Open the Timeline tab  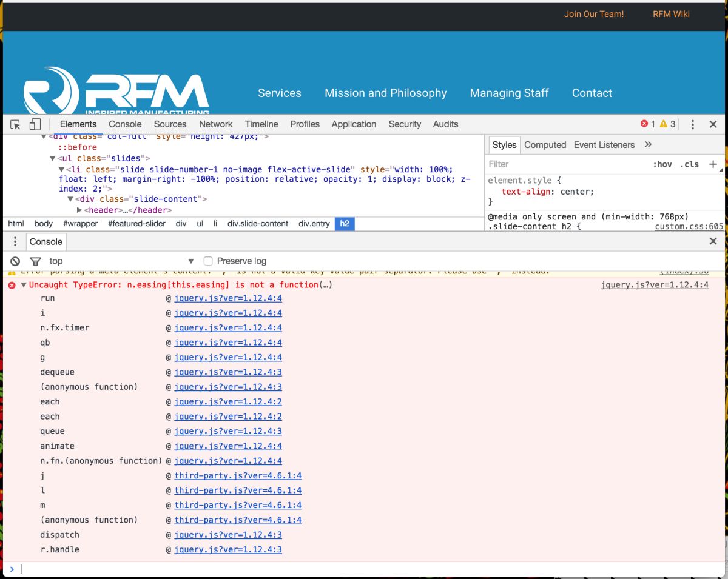click(x=261, y=124)
